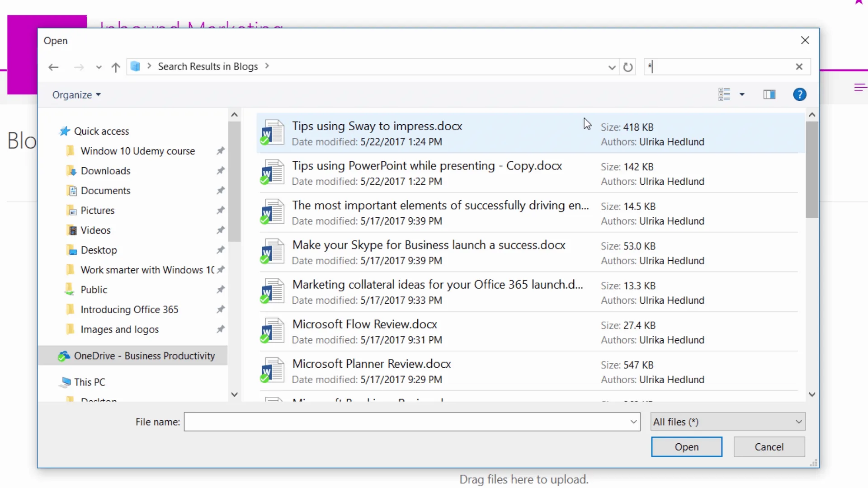Select Microsoft Planner Review.docx
The height and width of the screenshot is (488, 868).
tap(530, 371)
